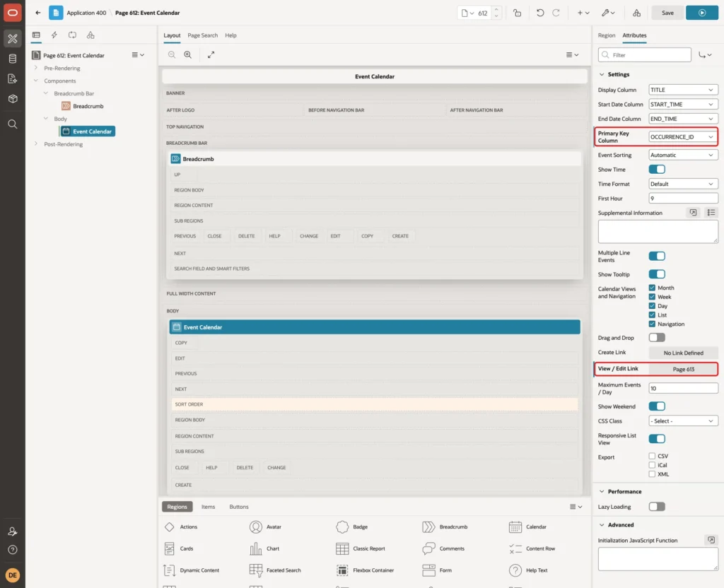Switch to Rendering tree tab icon
The width and height of the screenshot is (724, 588).
click(36, 35)
